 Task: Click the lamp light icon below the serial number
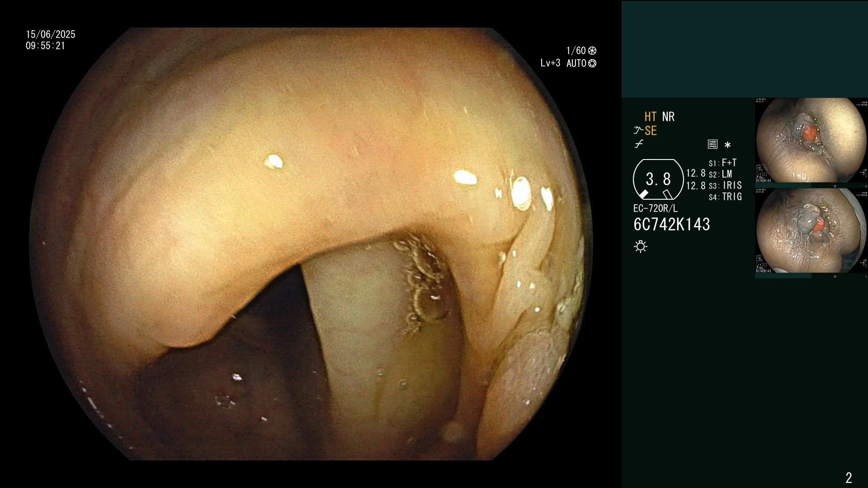tap(641, 247)
